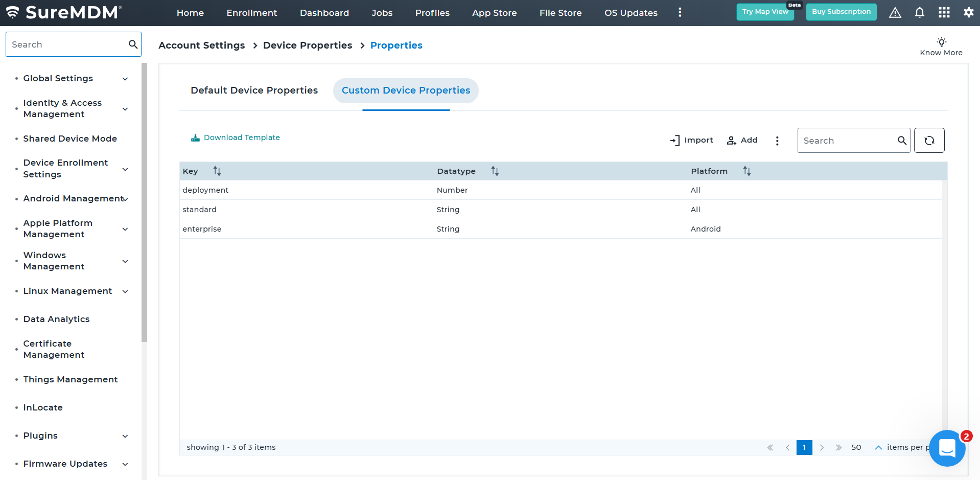Sort table by Key column
The height and width of the screenshot is (480, 980).
[217, 171]
